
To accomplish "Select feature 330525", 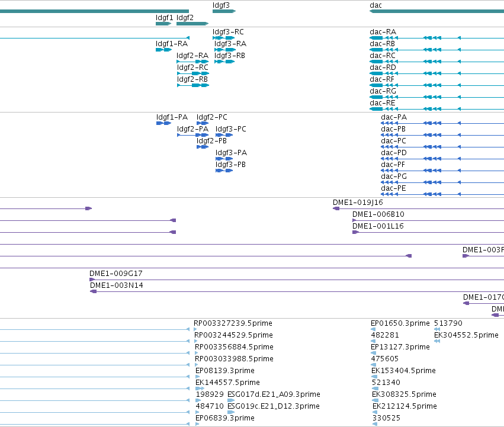I will pyautogui.click(x=374, y=424).
